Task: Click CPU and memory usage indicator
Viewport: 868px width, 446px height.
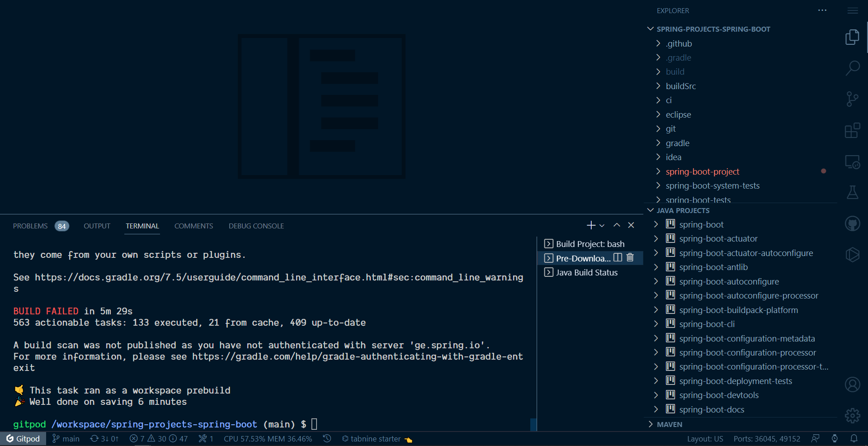Action: (268, 438)
